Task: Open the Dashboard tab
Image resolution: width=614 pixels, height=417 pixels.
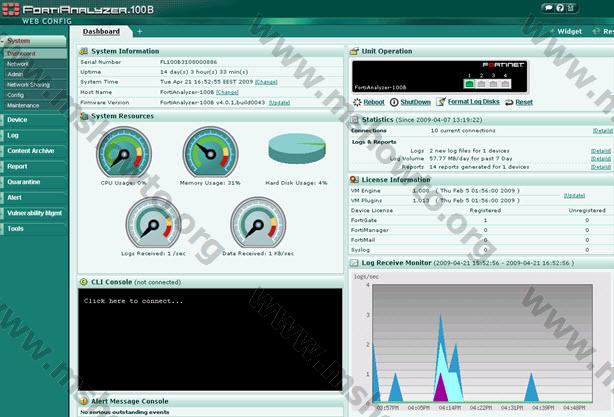Action: [x=101, y=31]
